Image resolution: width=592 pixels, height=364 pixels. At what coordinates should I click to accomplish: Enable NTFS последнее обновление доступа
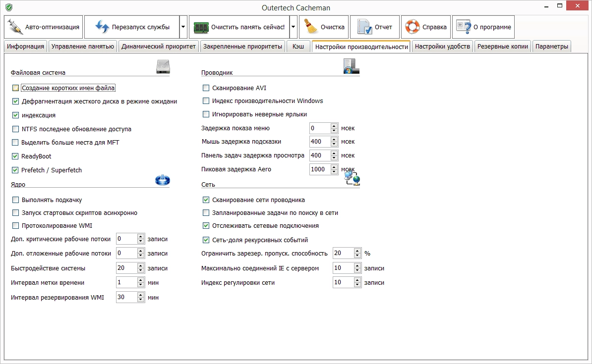(x=15, y=129)
